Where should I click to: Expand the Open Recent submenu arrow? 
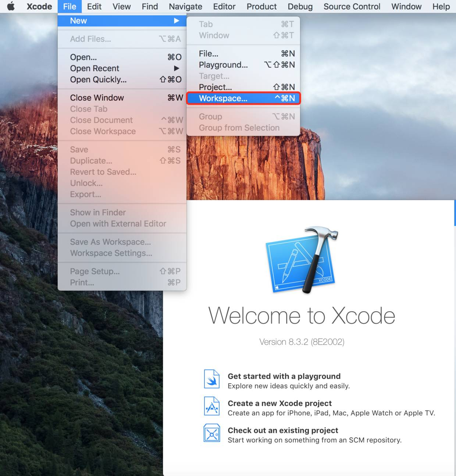click(x=177, y=68)
